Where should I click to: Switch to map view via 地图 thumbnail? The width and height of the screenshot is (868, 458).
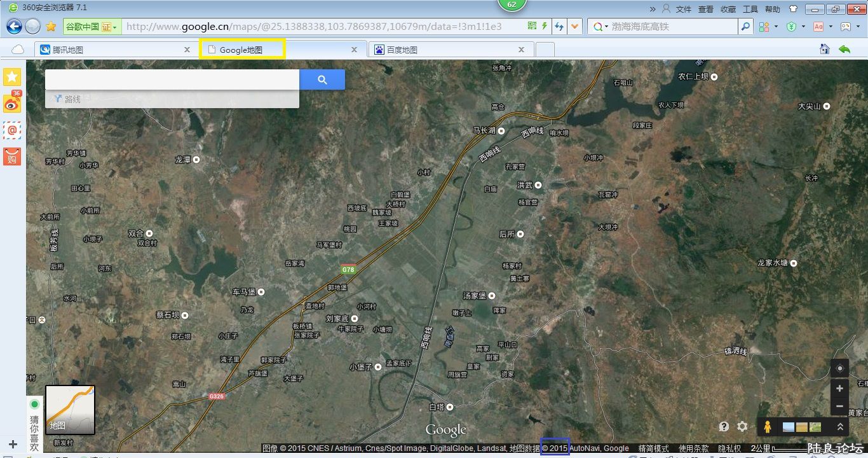[70, 410]
